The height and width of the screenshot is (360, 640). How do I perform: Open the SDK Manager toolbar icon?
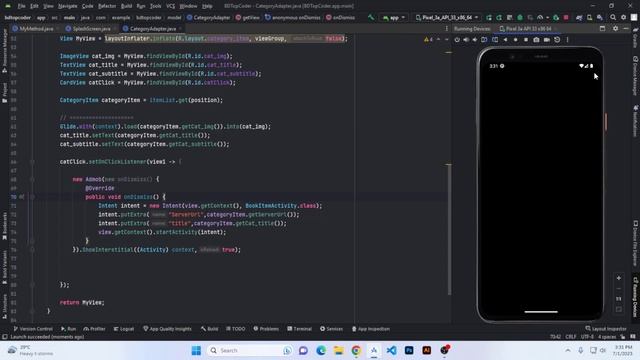coord(600,18)
